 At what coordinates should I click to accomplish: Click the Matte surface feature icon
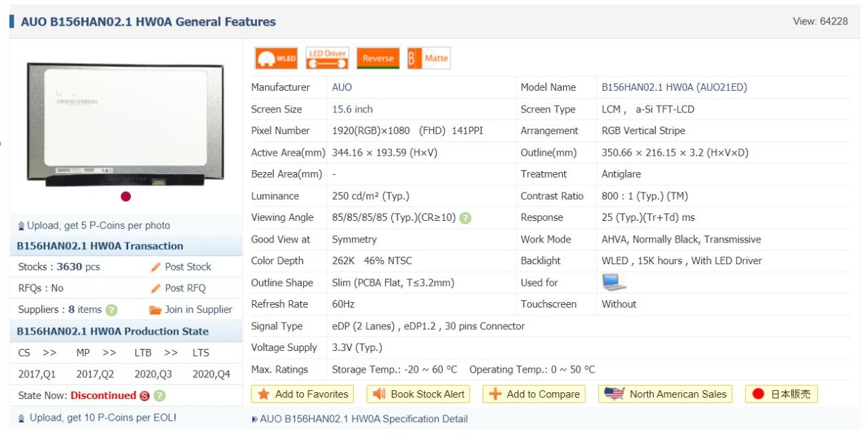429,58
